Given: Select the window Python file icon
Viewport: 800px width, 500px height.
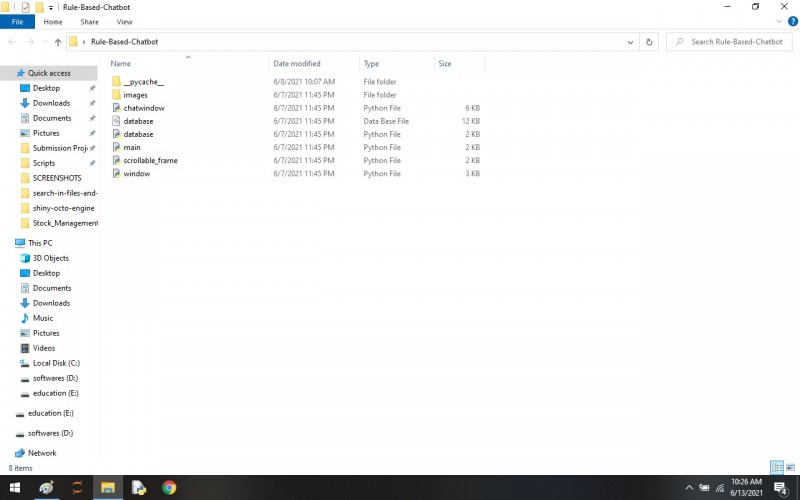Looking at the screenshot, I should (x=116, y=173).
